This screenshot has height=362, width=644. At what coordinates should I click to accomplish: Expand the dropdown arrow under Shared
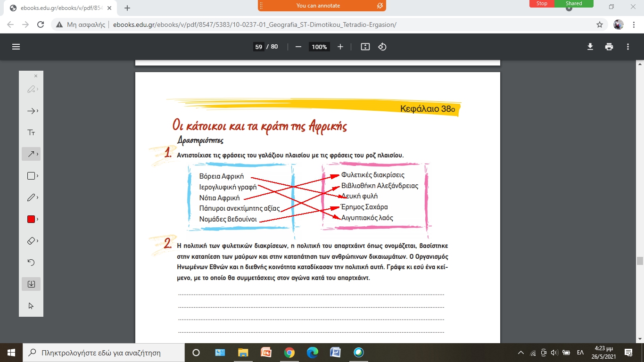coord(574,9)
